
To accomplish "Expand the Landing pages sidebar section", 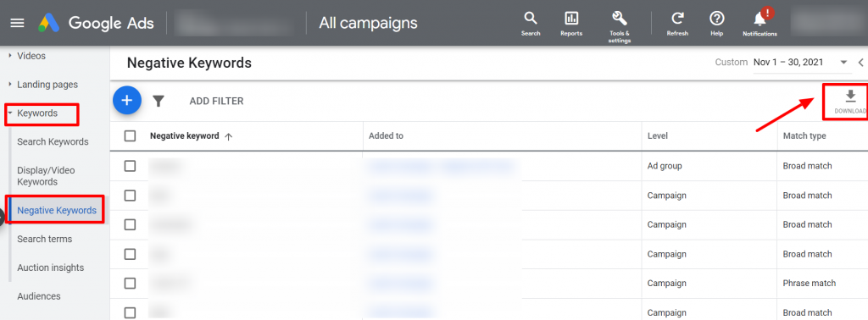I will (10, 85).
